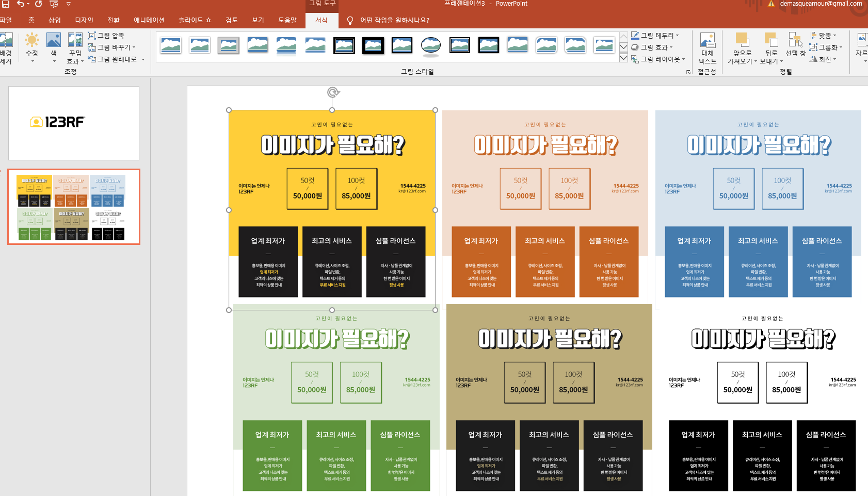The image size is (868, 496).
Task: Open the 그림 스타일 group dialog launcher
Action: [x=688, y=72]
